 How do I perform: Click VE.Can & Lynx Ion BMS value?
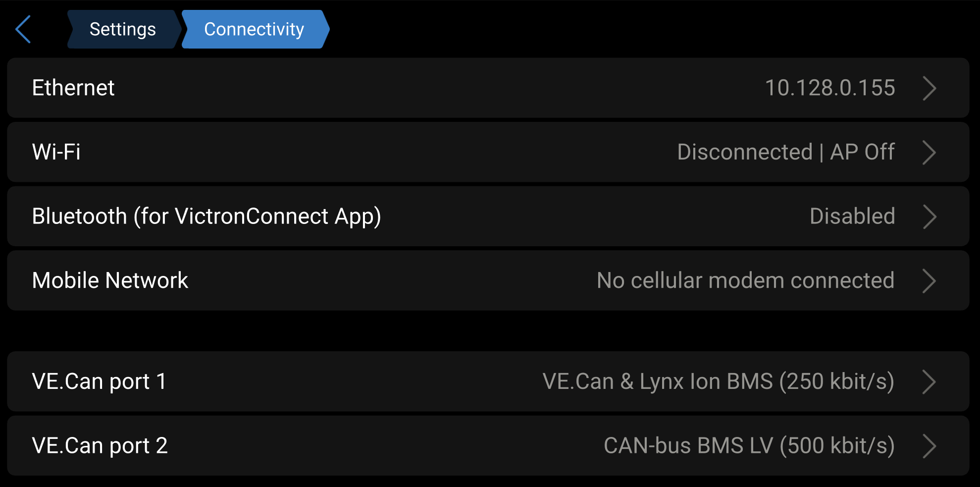[718, 381]
